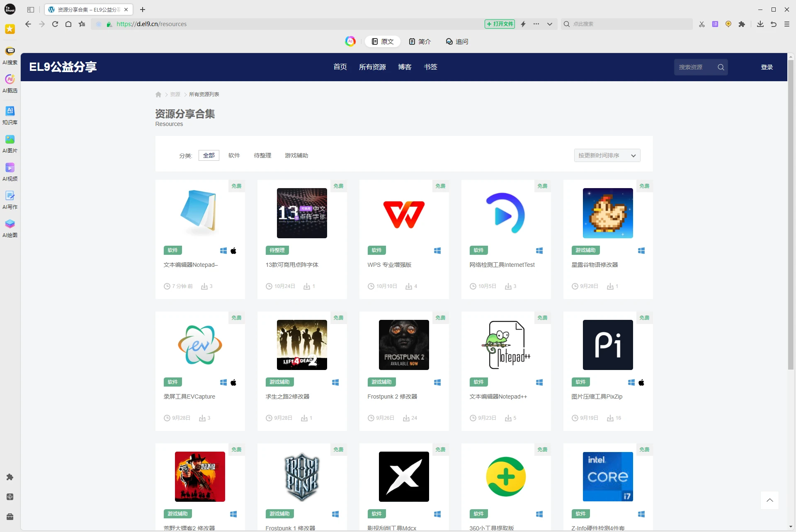Open 所有资源 in the site navigation
This screenshot has height=532, width=796.
pos(372,67)
